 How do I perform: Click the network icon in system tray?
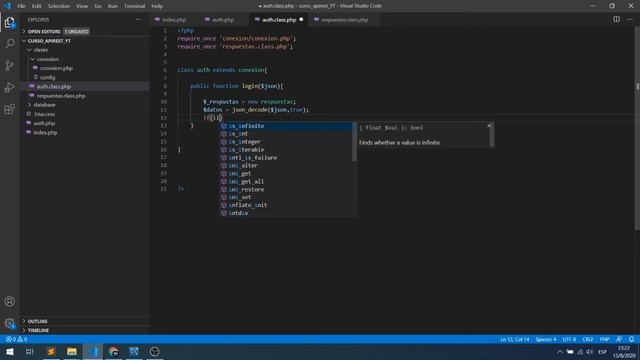580,352
